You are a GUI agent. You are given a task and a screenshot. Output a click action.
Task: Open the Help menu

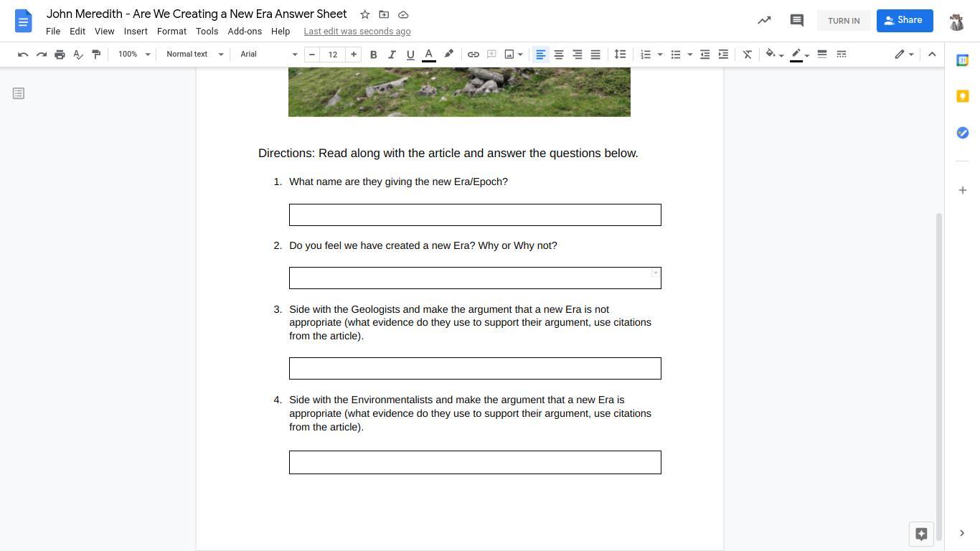[x=281, y=32]
